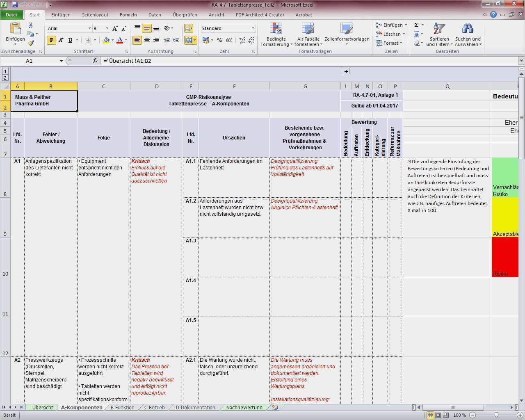Switch to the Nachbewertung sheet tab

pos(244,407)
